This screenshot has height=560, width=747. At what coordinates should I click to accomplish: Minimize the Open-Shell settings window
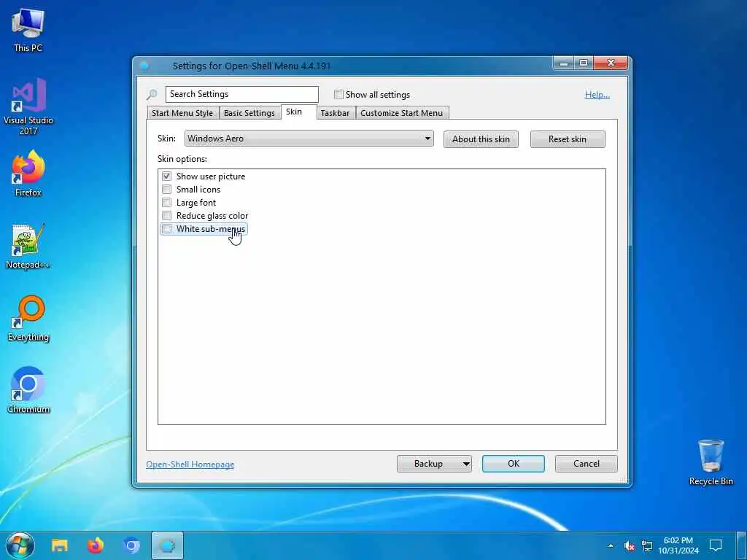click(x=564, y=63)
